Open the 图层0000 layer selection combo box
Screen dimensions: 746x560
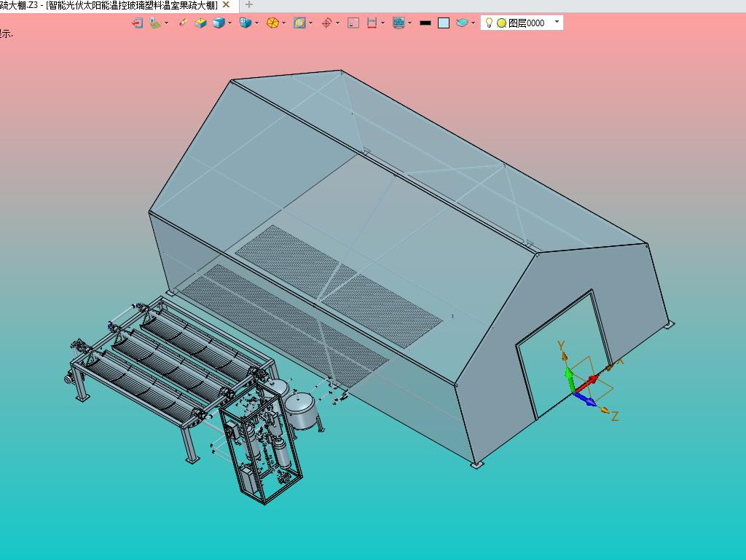click(522, 23)
